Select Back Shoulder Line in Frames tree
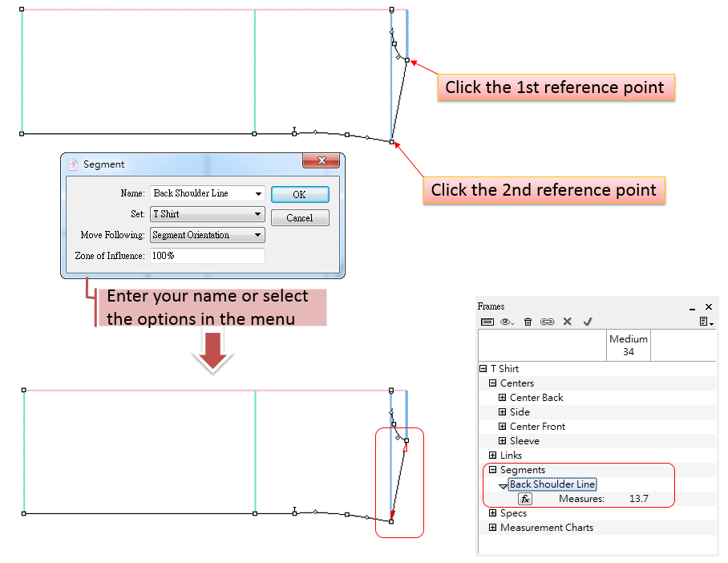728x563 pixels. pyautogui.click(x=552, y=484)
